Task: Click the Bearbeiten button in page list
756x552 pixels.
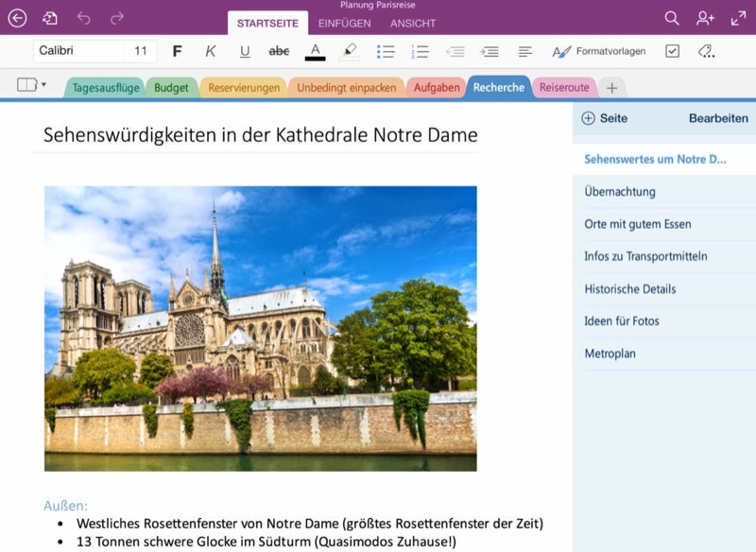Action: coord(718,118)
